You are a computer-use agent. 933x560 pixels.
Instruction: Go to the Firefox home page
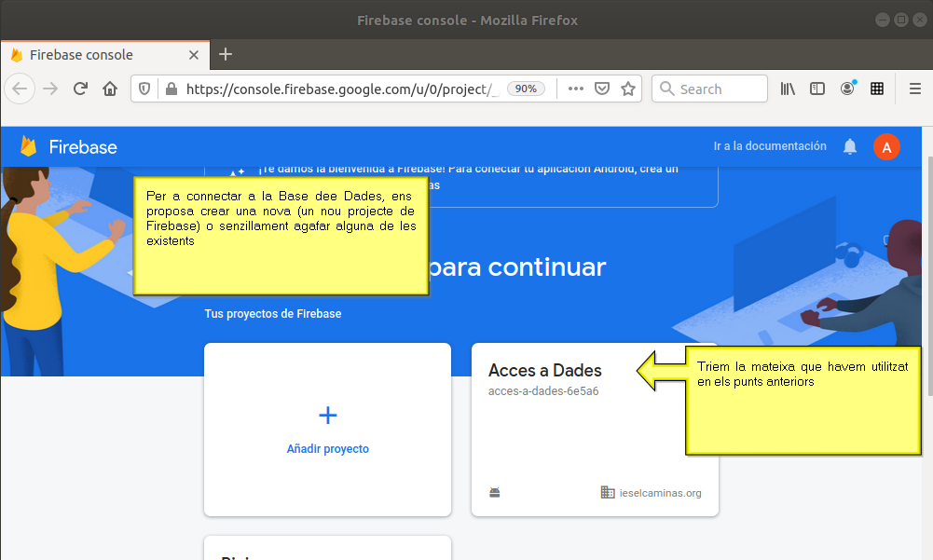[110, 89]
